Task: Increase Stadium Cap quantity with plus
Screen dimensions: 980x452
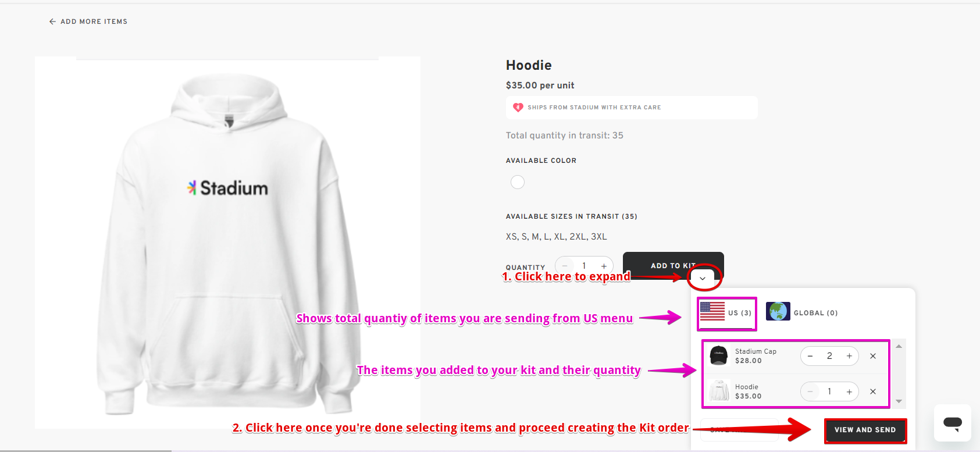Action: coord(849,356)
